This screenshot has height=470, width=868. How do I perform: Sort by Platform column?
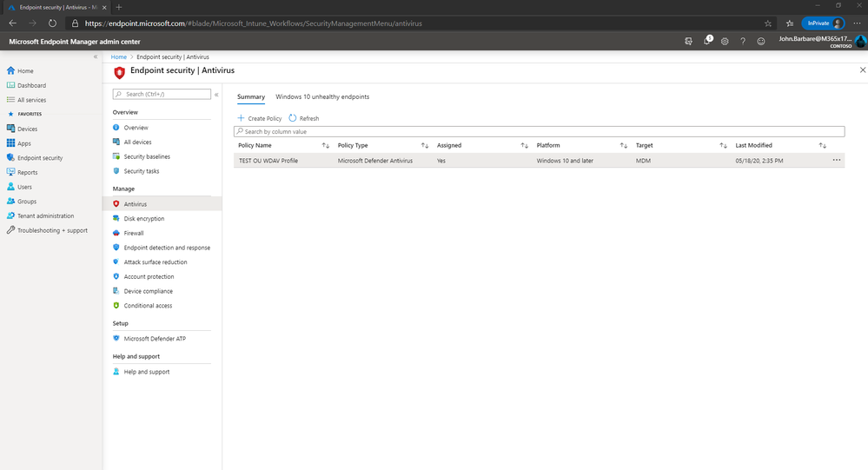click(623, 146)
